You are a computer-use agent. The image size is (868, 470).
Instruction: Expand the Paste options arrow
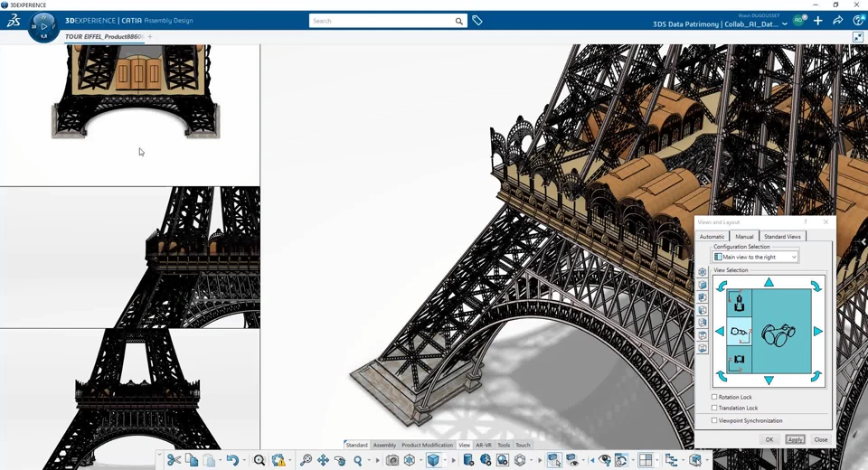click(220, 460)
